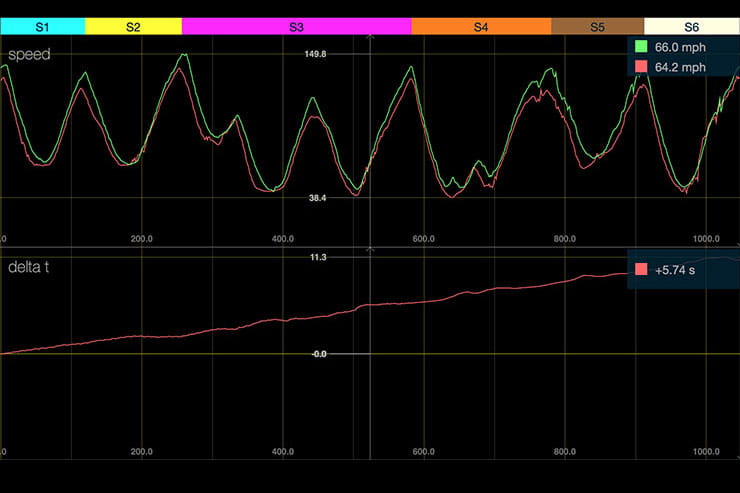The image size is (740, 493).
Task: Click the 200.0 distance label under the delta chart
Action: [x=141, y=452]
